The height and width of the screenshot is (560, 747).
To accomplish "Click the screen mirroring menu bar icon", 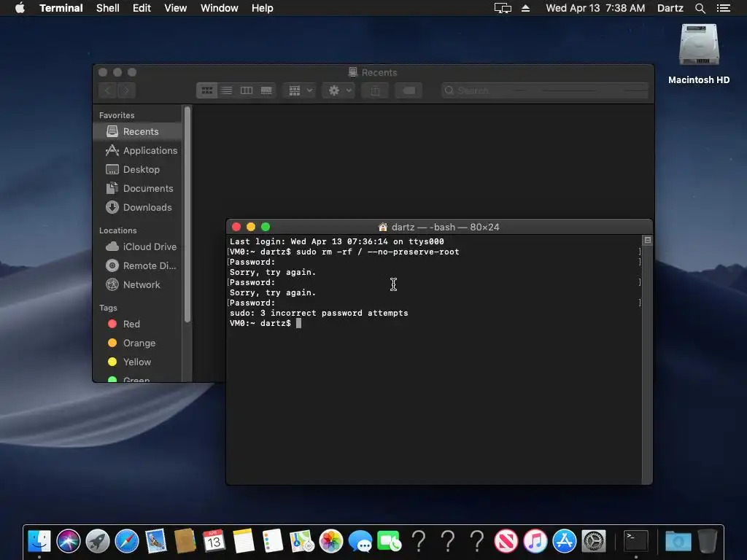I will point(503,8).
